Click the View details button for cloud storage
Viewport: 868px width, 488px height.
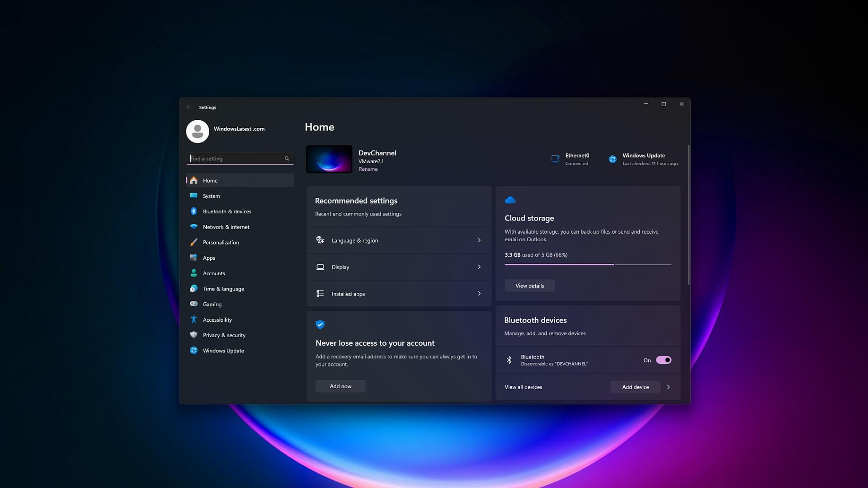point(529,286)
